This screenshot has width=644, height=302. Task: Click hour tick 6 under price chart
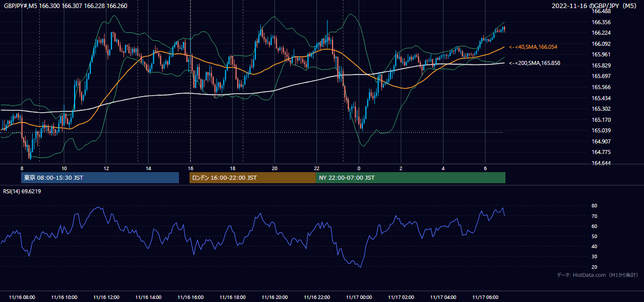pos(485,168)
